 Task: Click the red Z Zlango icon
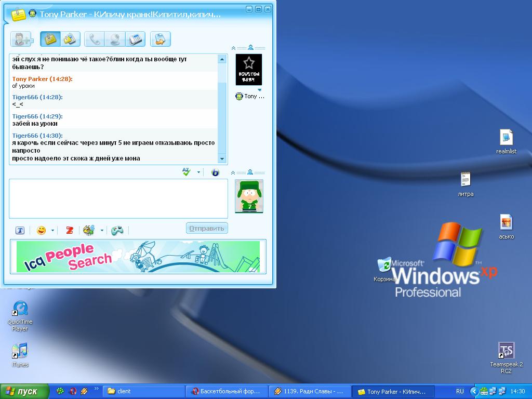(70, 230)
